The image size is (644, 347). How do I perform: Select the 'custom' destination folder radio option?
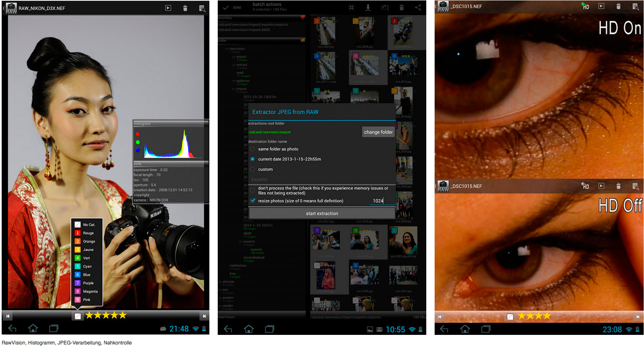(x=252, y=169)
